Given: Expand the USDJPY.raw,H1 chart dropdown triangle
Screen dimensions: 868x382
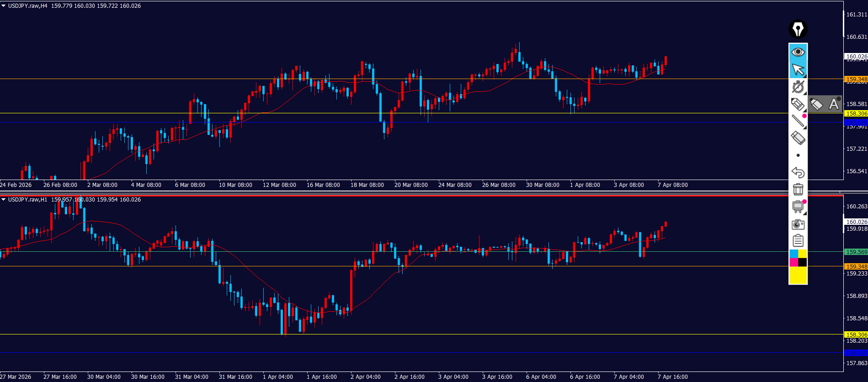Looking at the screenshot, I should click(x=4, y=200).
